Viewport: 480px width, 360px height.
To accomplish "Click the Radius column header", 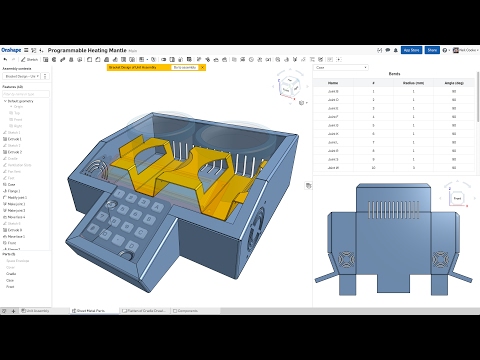I will (x=413, y=83).
